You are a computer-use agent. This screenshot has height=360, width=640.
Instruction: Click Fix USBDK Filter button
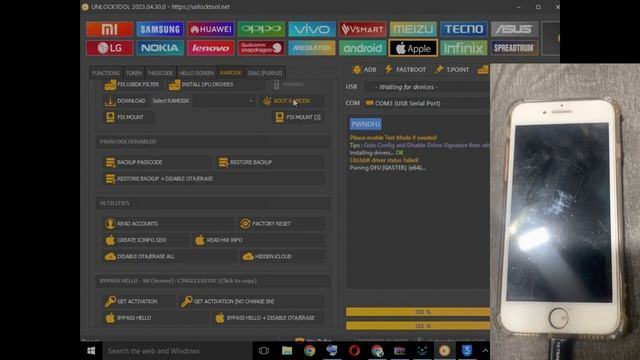click(132, 84)
